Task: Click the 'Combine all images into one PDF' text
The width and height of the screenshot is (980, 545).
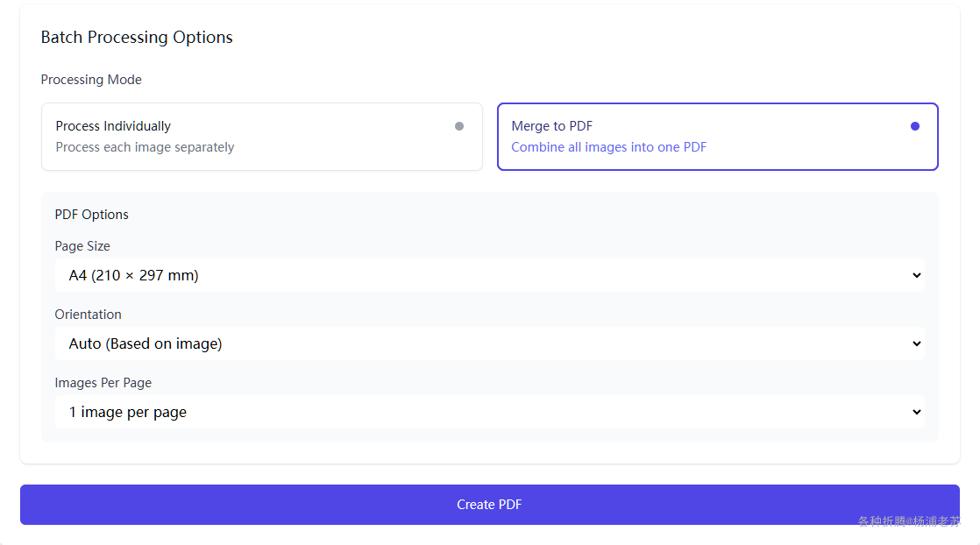Action: click(608, 147)
